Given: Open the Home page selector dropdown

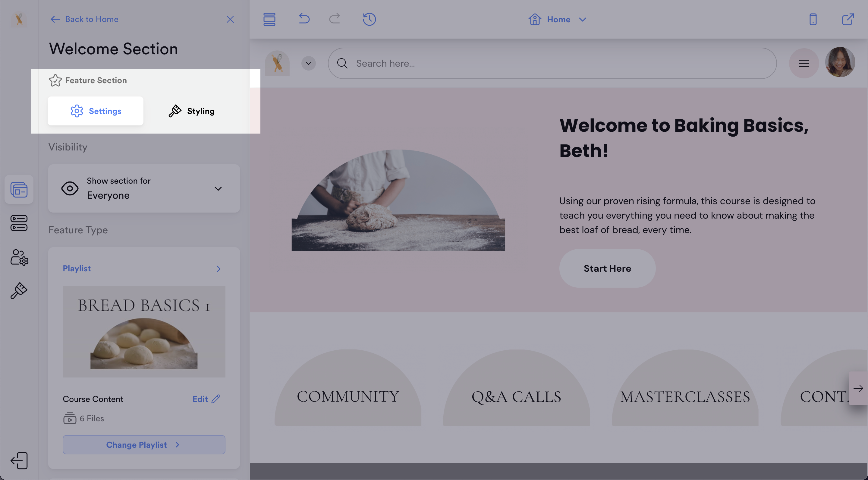Looking at the screenshot, I should pos(558,20).
